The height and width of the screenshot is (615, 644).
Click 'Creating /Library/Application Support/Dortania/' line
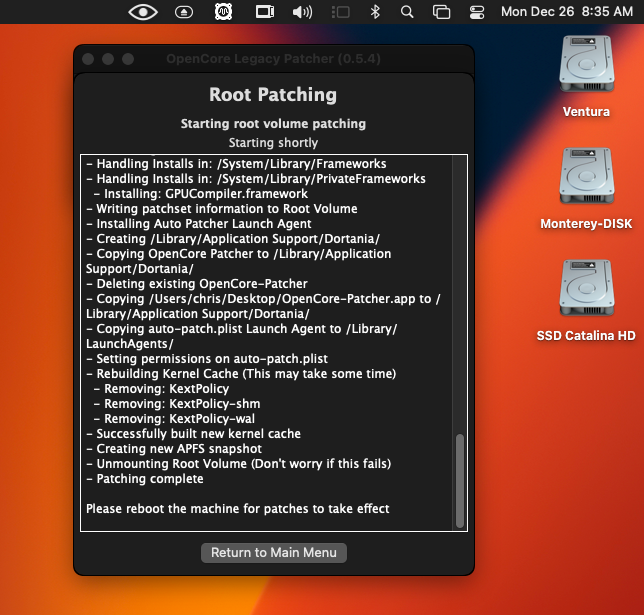(233, 239)
